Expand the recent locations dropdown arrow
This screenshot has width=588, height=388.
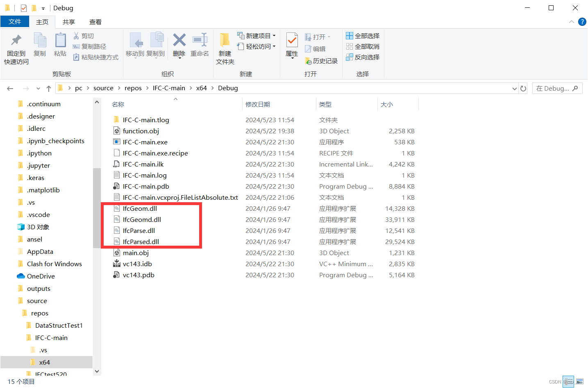pyautogui.click(x=38, y=89)
